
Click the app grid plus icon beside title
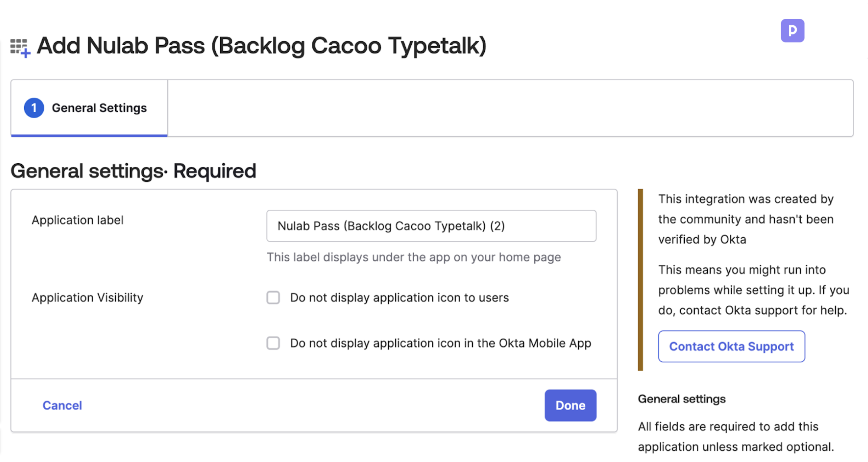pos(20,48)
